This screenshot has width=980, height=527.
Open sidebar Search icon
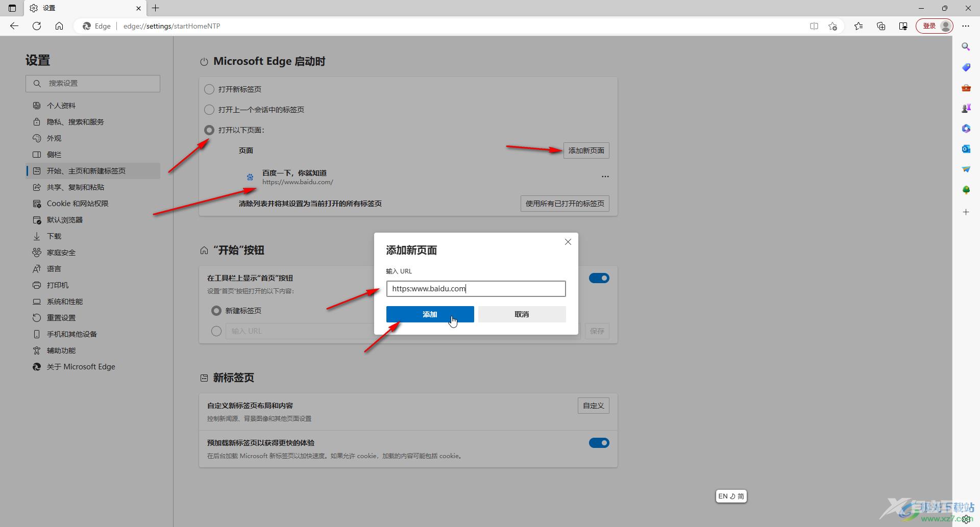tap(966, 47)
